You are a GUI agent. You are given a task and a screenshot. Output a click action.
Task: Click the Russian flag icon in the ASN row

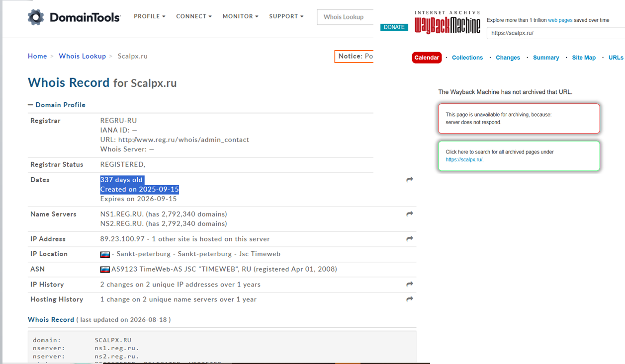tap(105, 270)
